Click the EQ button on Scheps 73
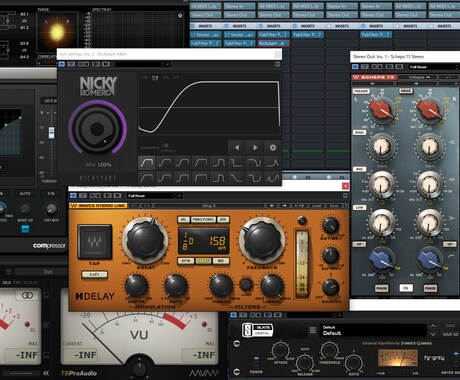Viewport: 460px width, 380px height. pos(406,288)
